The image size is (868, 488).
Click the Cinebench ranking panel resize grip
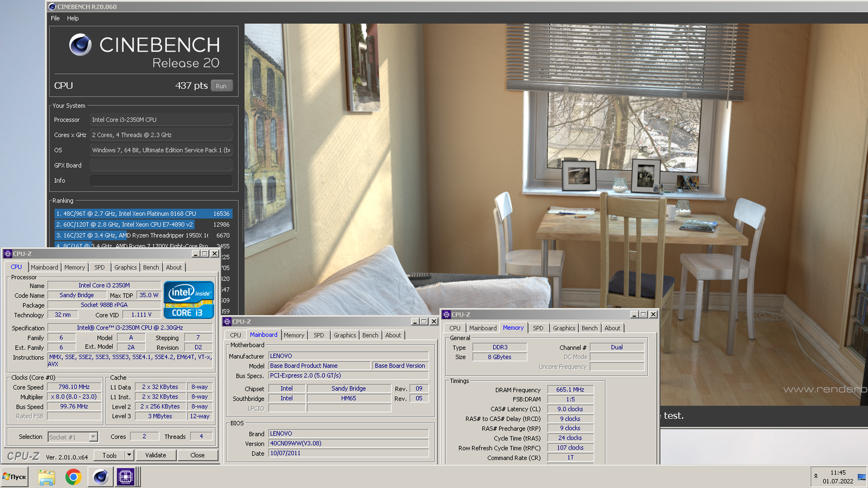click(242, 225)
